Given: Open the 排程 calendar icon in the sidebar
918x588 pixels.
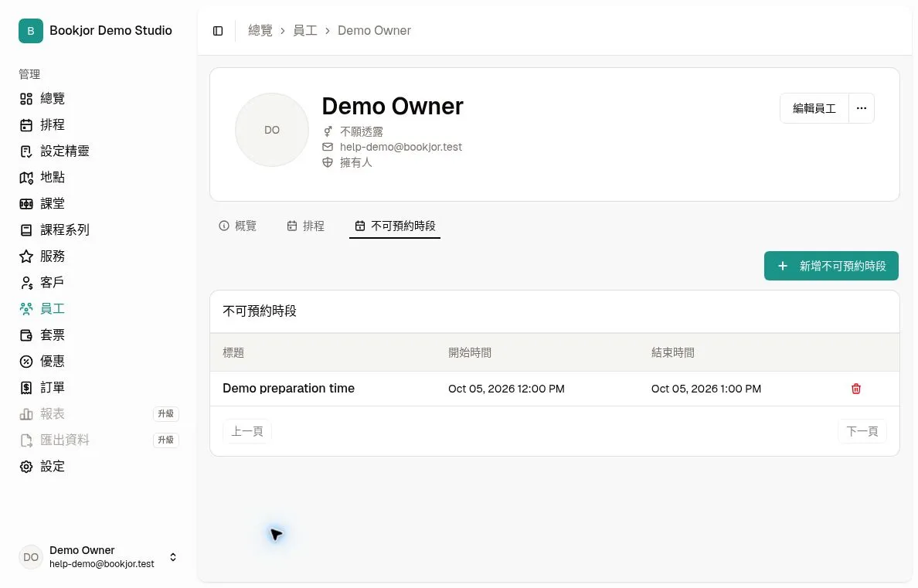Looking at the screenshot, I should click(26, 125).
